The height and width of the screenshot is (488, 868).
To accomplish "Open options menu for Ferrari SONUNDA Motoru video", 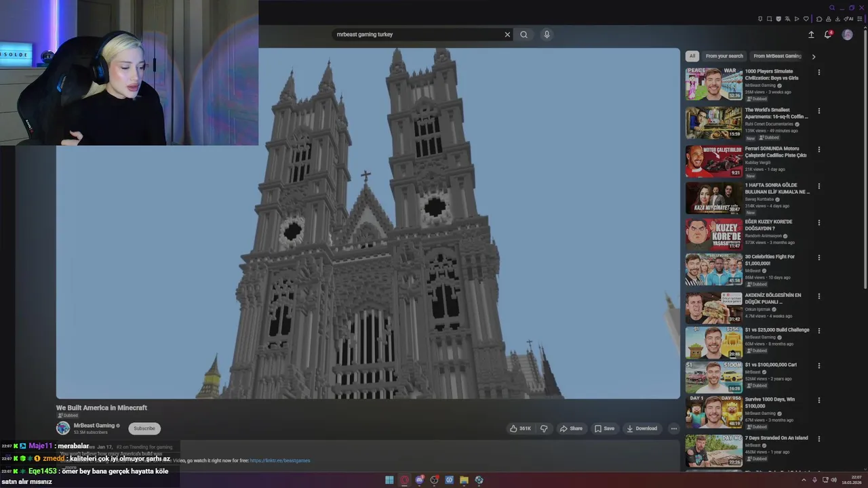I will pos(818,150).
